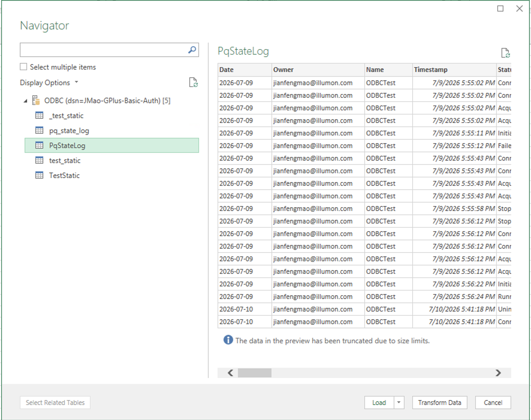Viewport: 531px width, 420px height.
Task: Refresh the PqStateLog preview
Action: (x=506, y=53)
